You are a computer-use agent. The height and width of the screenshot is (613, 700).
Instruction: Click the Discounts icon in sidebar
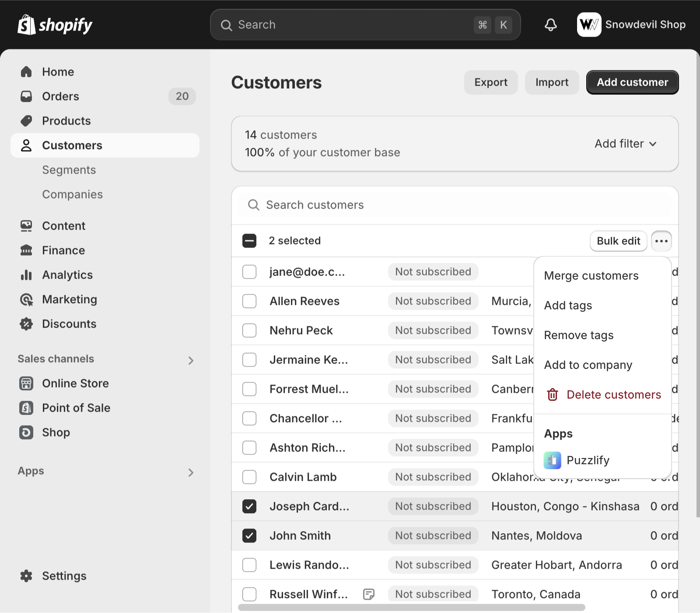point(26,324)
